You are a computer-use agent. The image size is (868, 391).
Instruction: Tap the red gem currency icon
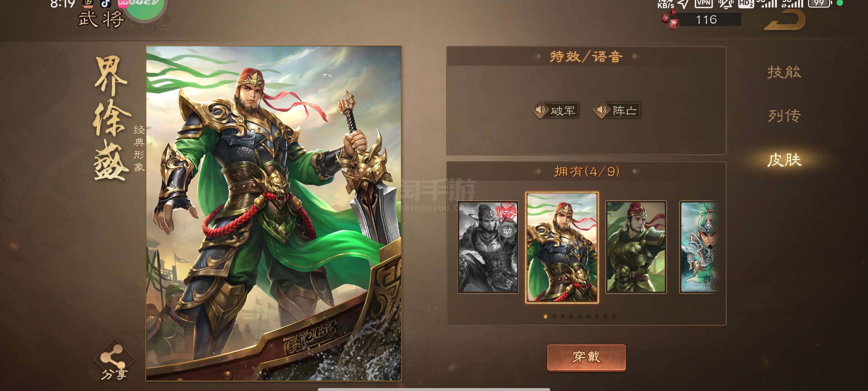670,20
